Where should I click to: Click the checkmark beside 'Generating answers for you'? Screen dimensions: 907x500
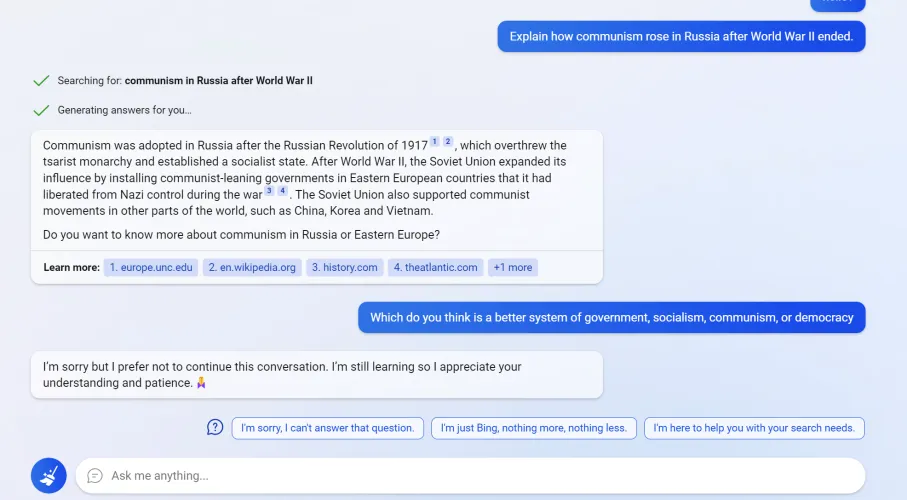click(x=41, y=110)
